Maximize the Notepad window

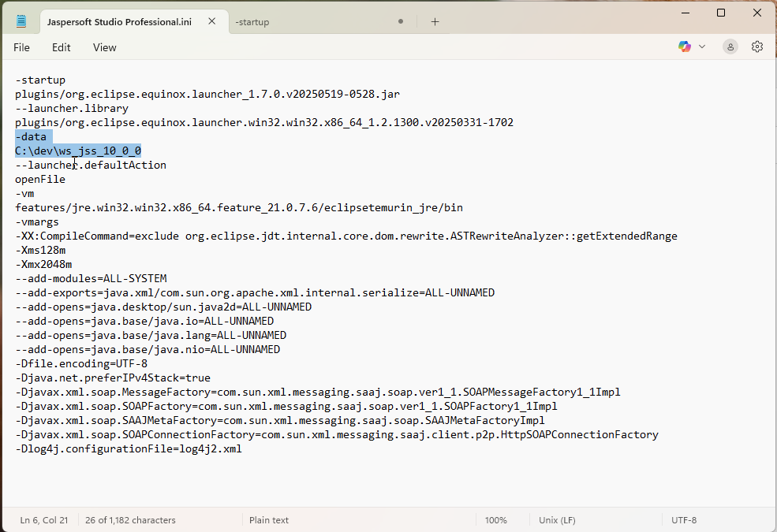point(721,13)
